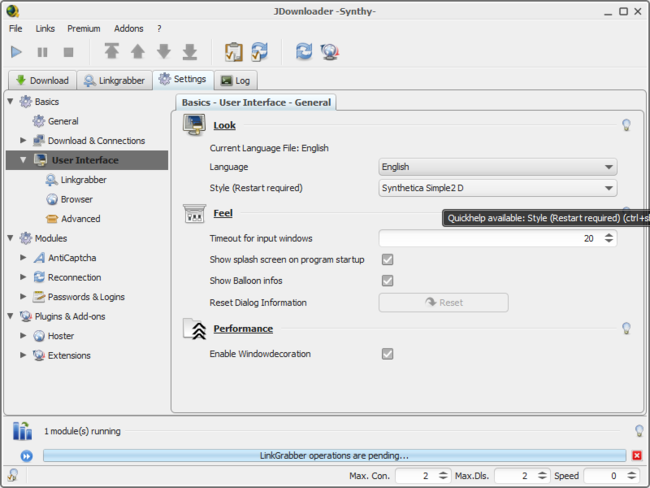The image size is (650, 488).
Task: Expand Passwords & Logins node
Action: pos(23,296)
